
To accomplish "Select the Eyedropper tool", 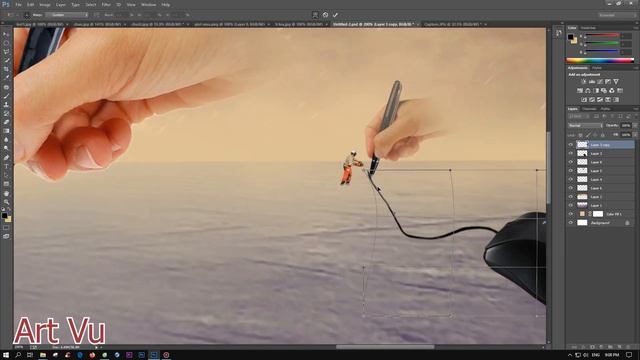I will point(6,78).
